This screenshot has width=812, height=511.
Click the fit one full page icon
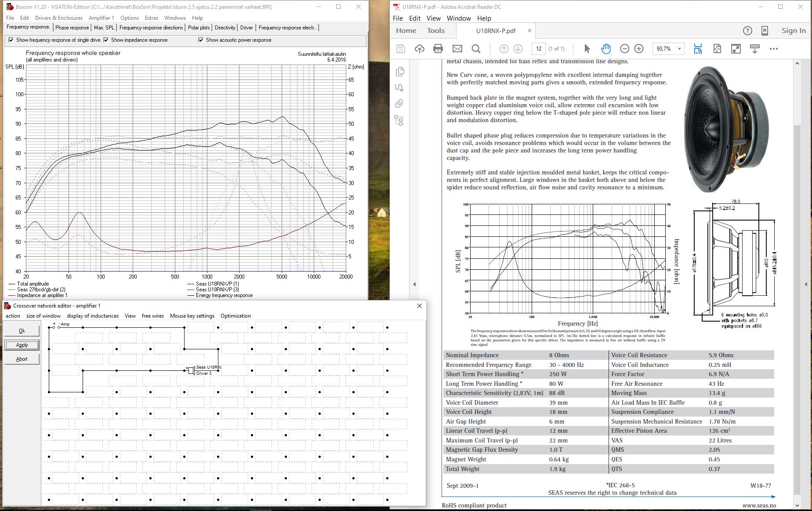point(717,49)
